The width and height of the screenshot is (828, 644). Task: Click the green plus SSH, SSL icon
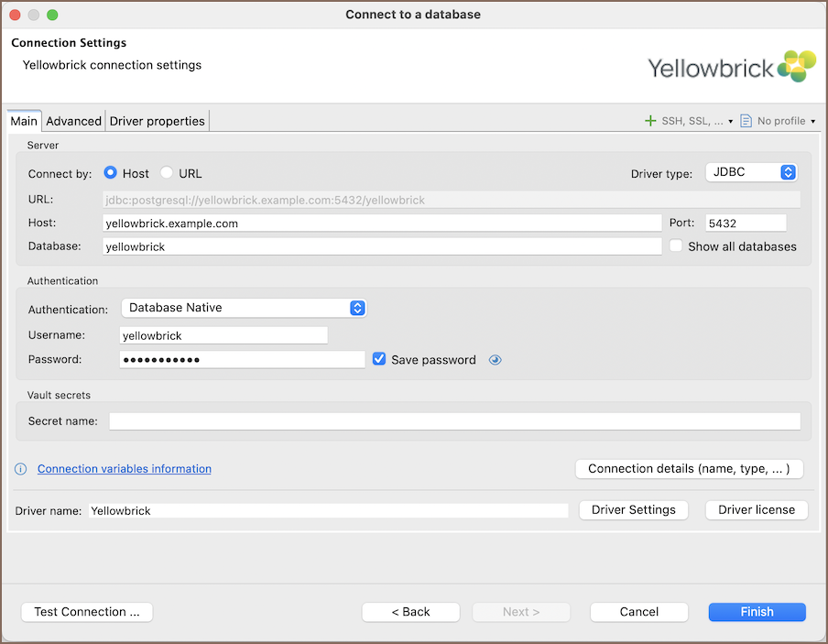(x=650, y=121)
